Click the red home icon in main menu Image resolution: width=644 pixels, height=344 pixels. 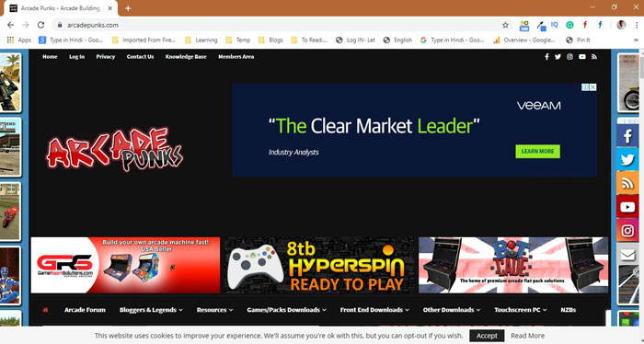[45, 310]
